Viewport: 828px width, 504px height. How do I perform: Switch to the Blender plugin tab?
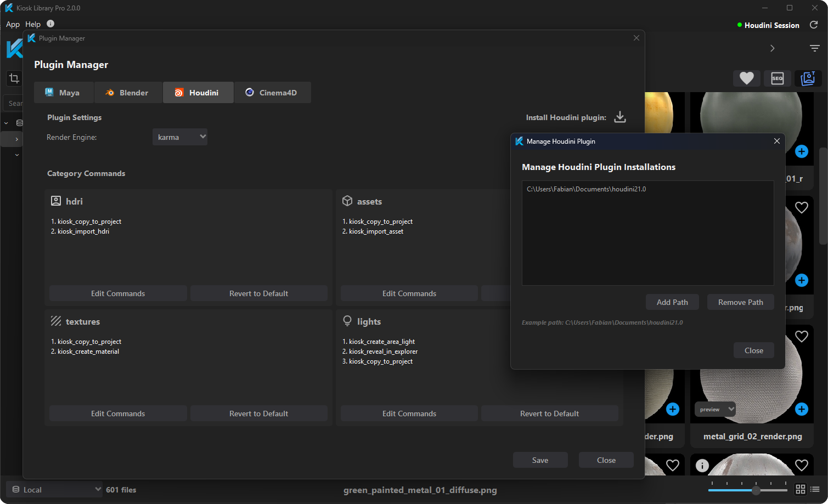coord(128,92)
